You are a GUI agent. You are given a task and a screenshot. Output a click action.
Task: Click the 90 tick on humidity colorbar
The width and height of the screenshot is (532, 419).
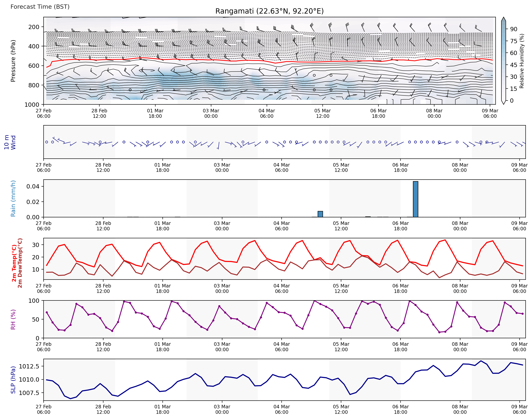[x=514, y=29]
